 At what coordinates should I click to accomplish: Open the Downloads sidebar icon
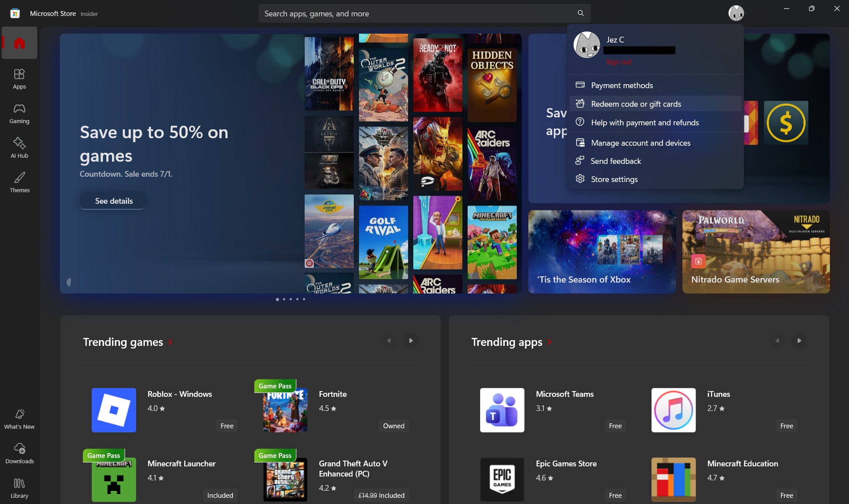(x=19, y=454)
